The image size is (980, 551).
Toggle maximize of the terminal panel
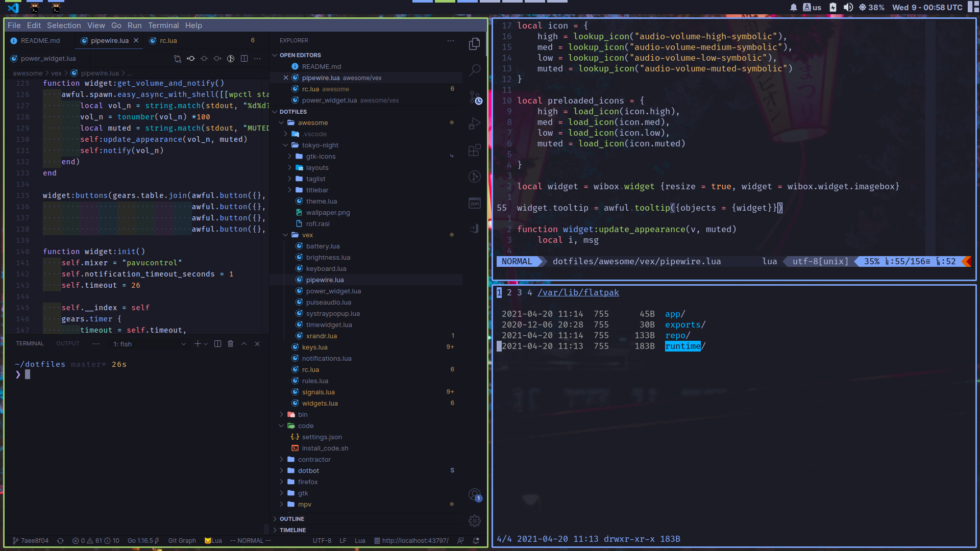(244, 344)
